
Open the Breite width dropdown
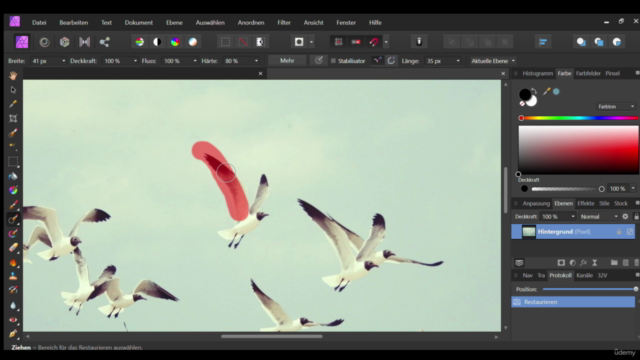(x=63, y=61)
